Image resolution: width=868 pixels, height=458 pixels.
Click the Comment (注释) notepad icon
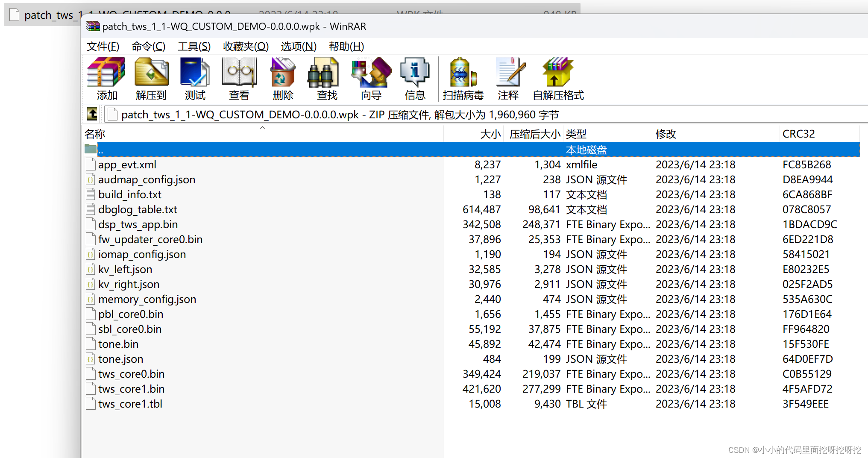(x=508, y=79)
